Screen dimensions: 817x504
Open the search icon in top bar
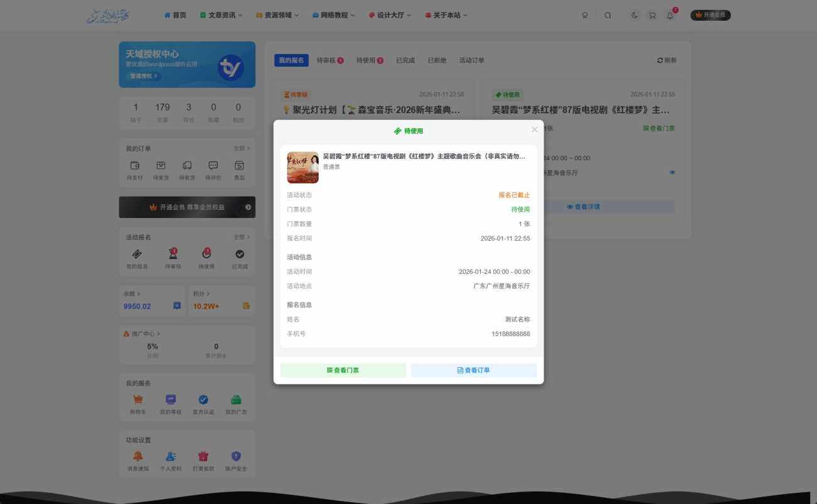608,15
